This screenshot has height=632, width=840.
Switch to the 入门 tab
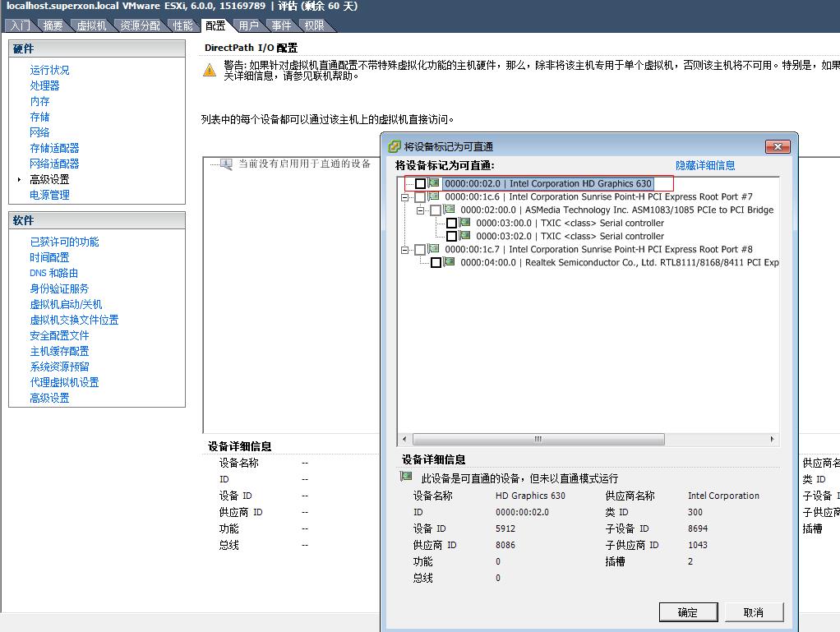pyautogui.click(x=21, y=25)
